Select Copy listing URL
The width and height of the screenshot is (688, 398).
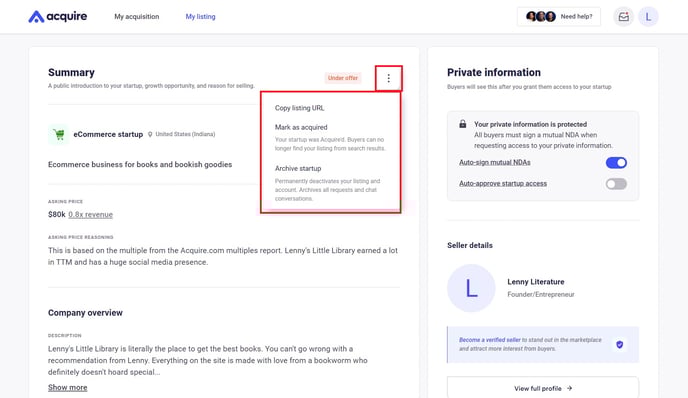(299, 108)
